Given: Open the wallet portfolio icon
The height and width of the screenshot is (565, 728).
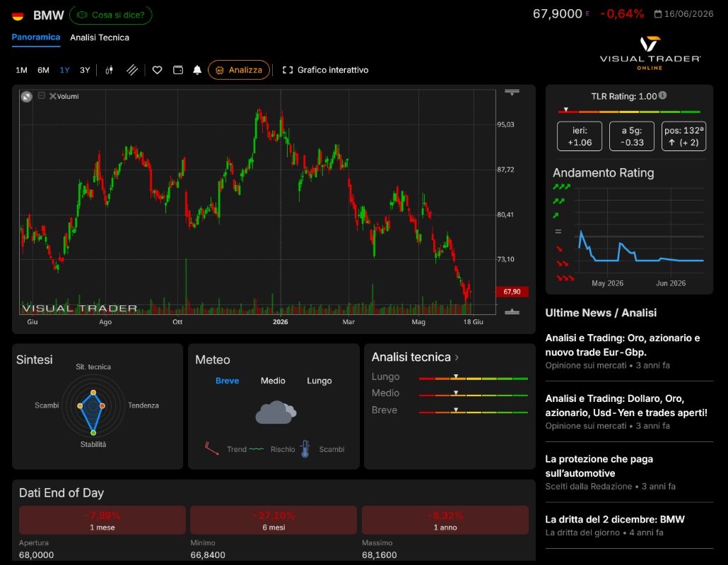Looking at the screenshot, I should point(178,70).
